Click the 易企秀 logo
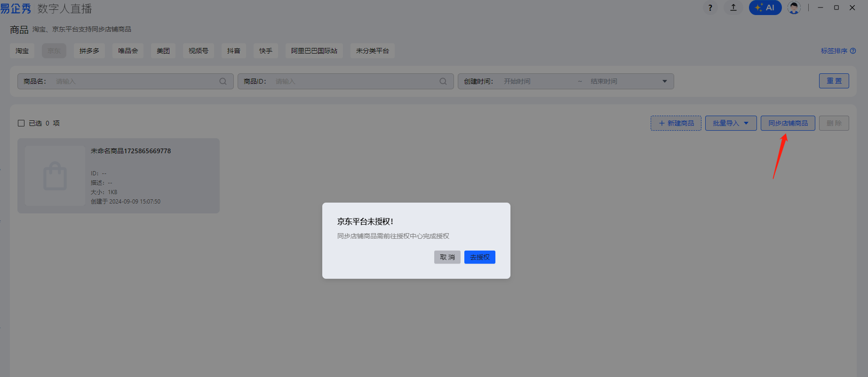The height and width of the screenshot is (377, 868). coord(16,8)
